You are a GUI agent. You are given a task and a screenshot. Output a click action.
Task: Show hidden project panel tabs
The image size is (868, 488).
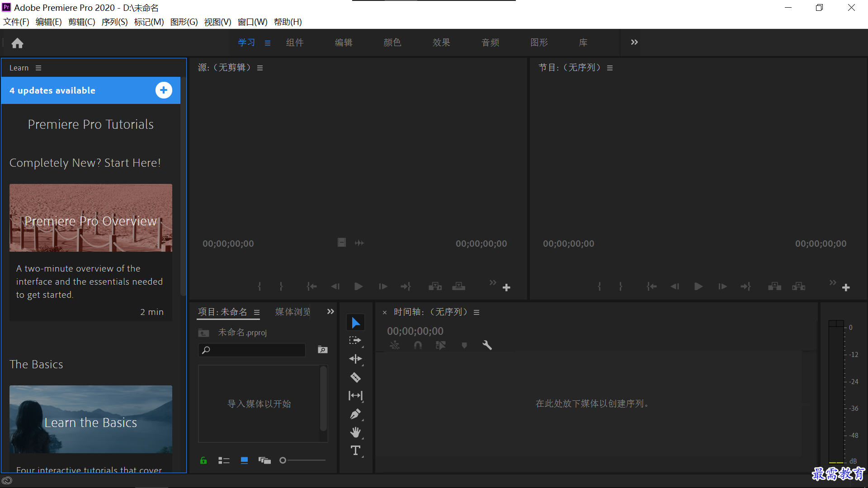[330, 311]
